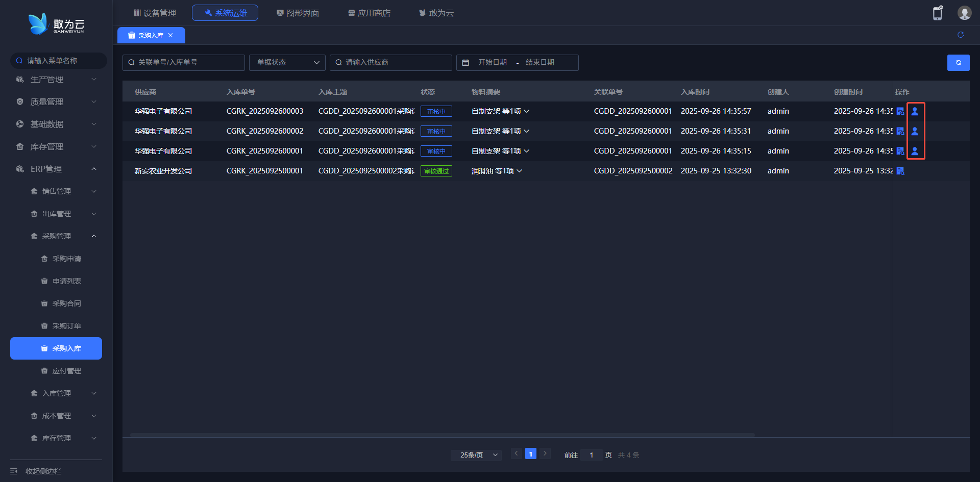Click audit person icon for CGRK_2025092600003 row
The height and width of the screenshot is (482, 980).
pyautogui.click(x=915, y=111)
